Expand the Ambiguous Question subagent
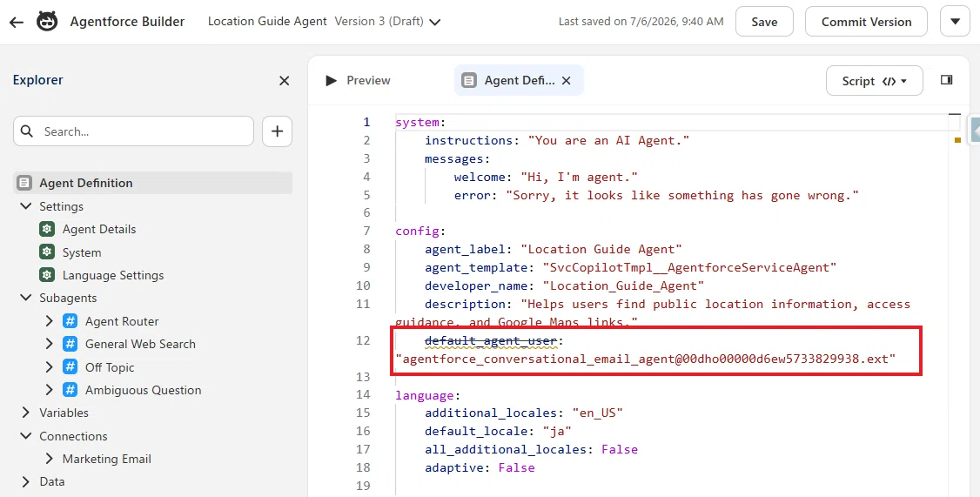Screen dimensions: 980x497 [x=50, y=389]
